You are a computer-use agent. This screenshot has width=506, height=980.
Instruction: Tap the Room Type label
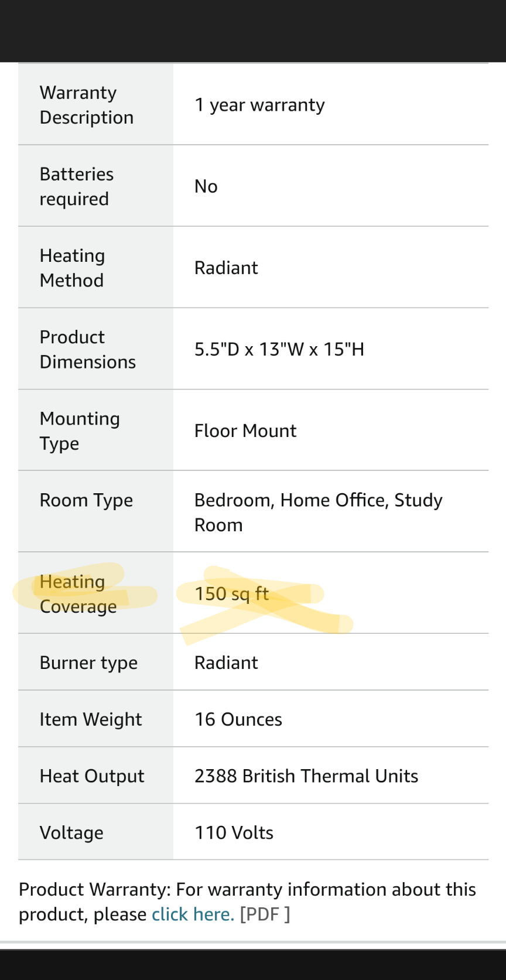click(86, 500)
